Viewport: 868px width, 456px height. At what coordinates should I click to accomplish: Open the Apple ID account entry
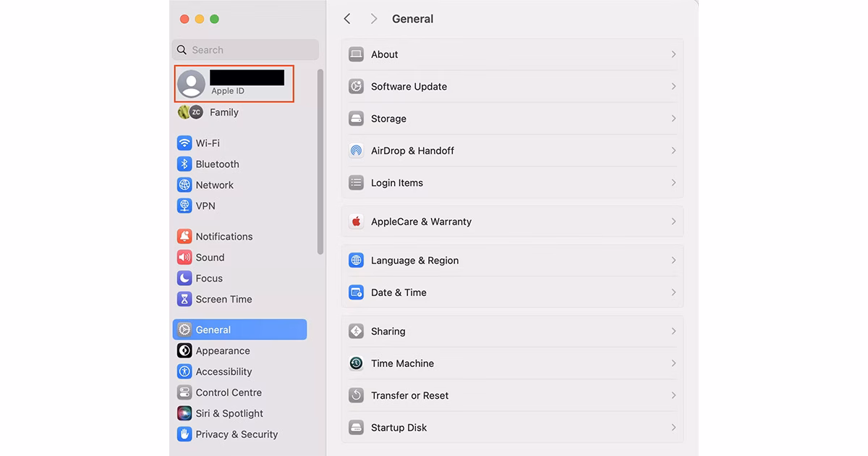pyautogui.click(x=234, y=84)
